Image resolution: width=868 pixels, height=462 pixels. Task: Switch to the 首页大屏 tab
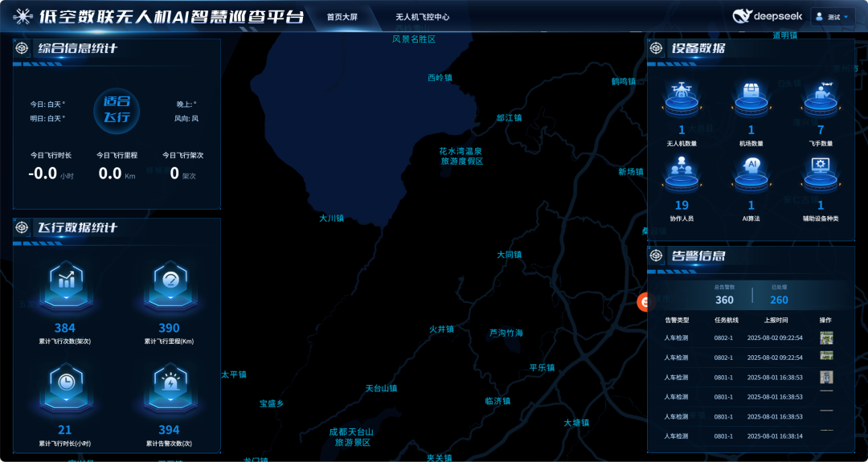click(x=342, y=17)
